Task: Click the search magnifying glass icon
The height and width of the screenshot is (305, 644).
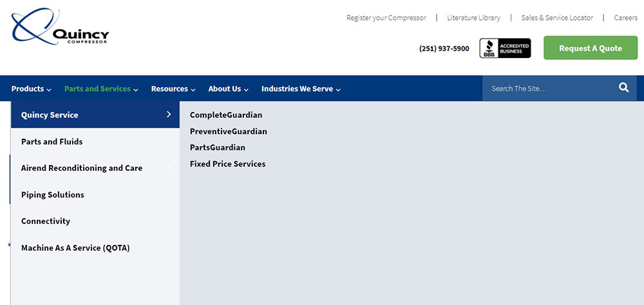Action: coord(623,88)
